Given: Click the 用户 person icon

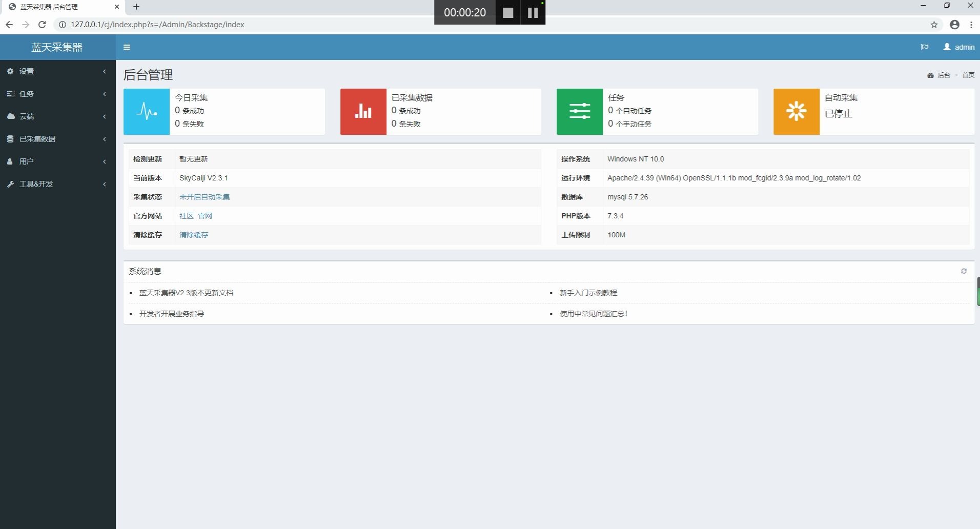Looking at the screenshot, I should pyautogui.click(x=10, y=161).
